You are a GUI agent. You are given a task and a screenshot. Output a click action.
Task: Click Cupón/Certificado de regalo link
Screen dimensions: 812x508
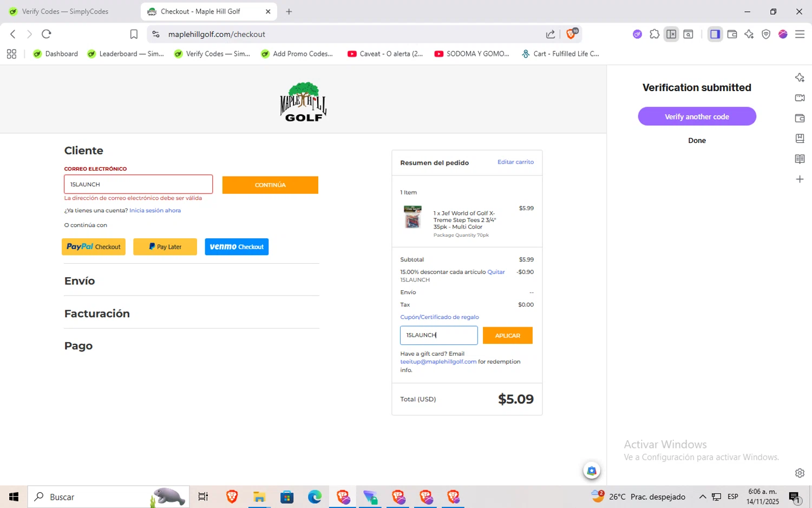tap(440, 317)
